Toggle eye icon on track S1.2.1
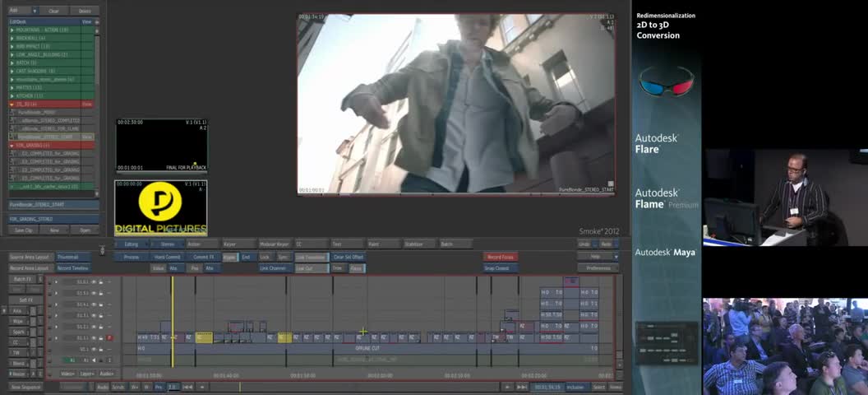Viewport: 868px width, 395px height. [x=94, y=327]
